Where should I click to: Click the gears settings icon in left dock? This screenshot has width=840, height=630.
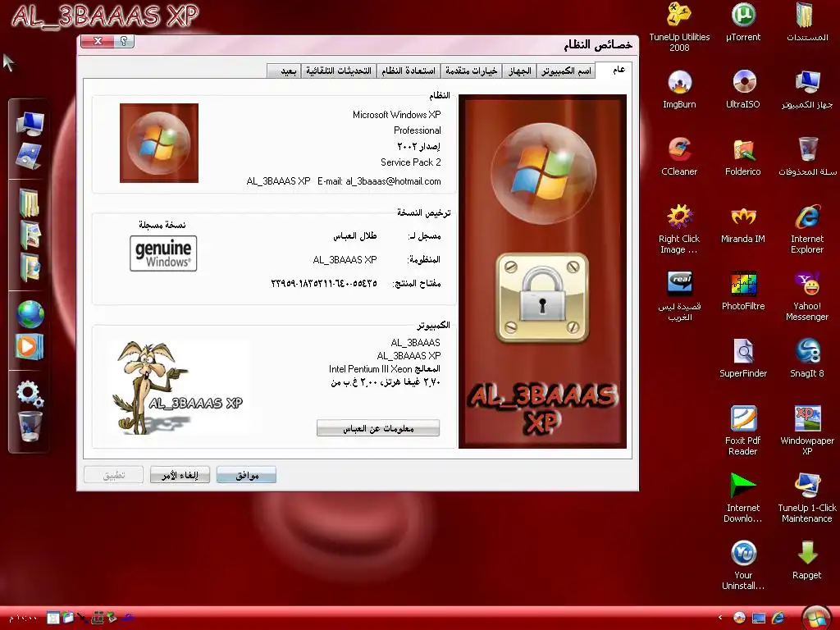[30, 394]
